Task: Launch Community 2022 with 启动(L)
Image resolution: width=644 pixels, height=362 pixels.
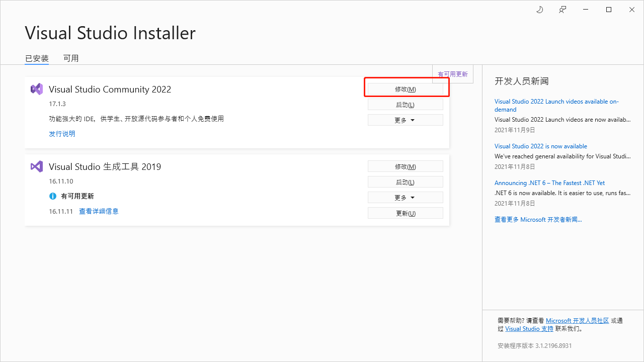Action: tap(405, 104)
